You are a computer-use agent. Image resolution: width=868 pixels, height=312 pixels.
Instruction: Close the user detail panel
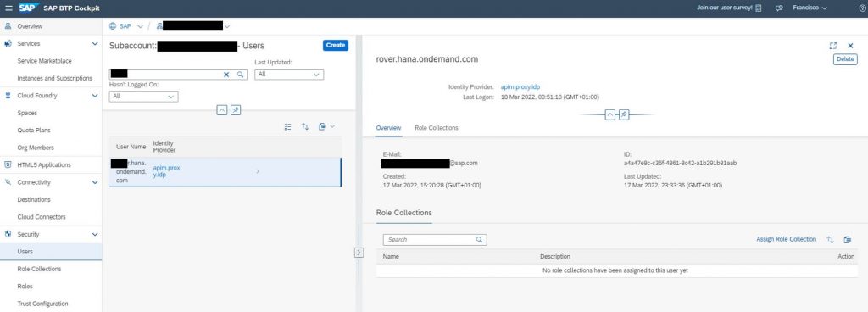pos(850,46)
